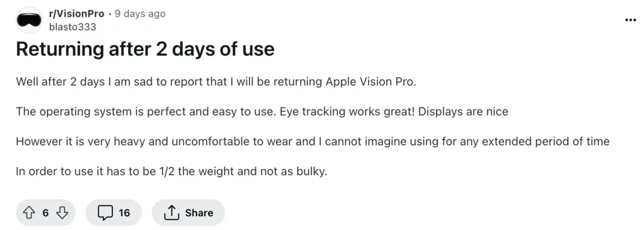
Task: Click the text "Displays are nice"
Action: click(463, 111)
